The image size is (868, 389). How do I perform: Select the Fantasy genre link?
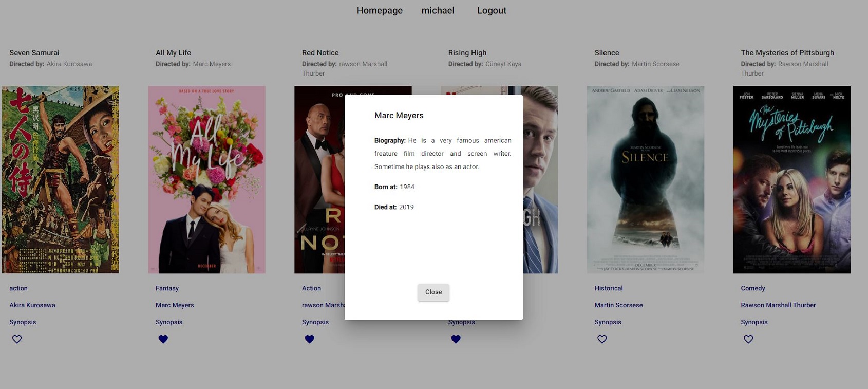167,288
